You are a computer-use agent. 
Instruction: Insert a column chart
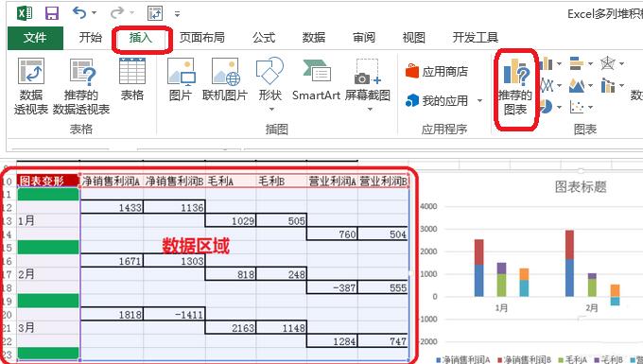pos(547,63)
